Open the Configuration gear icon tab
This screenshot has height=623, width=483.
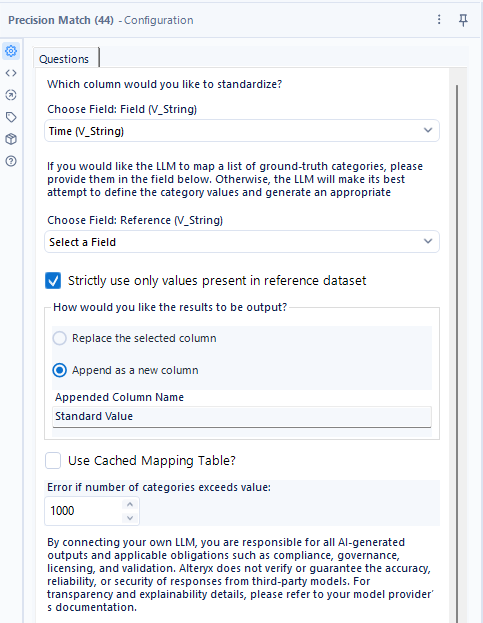[x=11, y=51]
